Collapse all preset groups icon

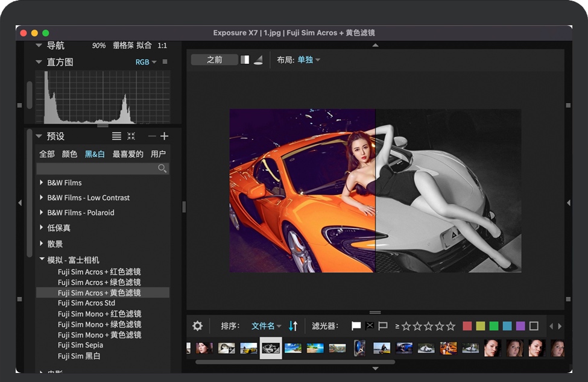pos(131,136)
